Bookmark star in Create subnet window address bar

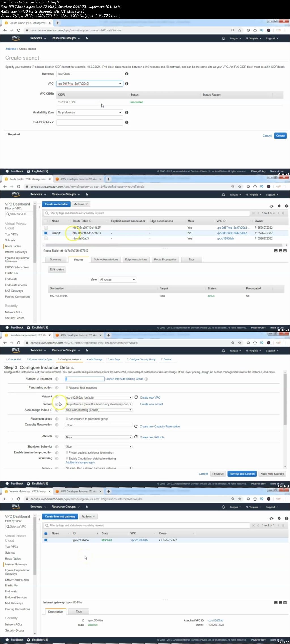point(240,30)
